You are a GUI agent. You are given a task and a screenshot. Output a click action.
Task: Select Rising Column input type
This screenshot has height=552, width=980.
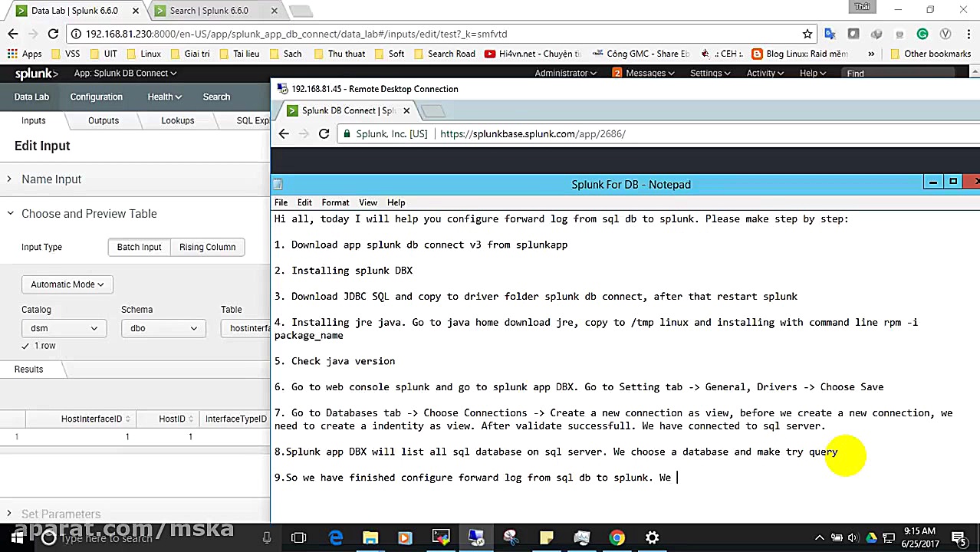tap(207, 247)
